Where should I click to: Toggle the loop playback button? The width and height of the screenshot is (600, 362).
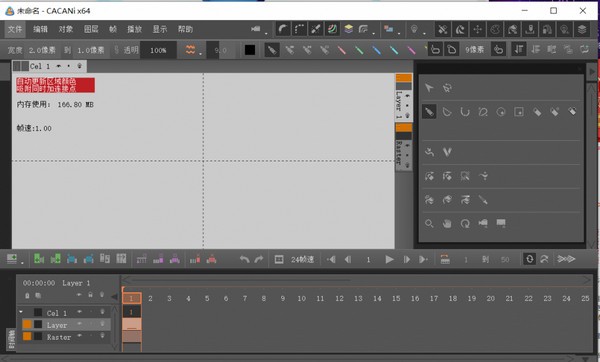[x=530, y=259]
